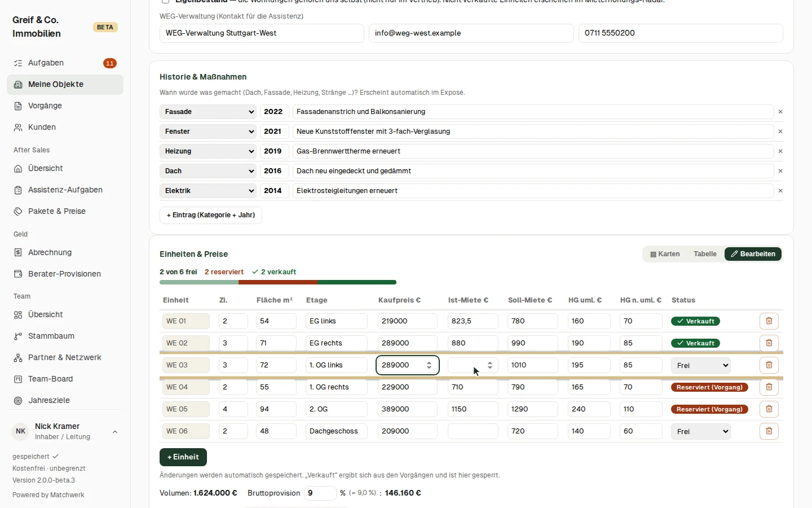Remove the Fenster 2021 history entry
This screenshot has height=508, width=812.
pyautogui.click(x=780, y=132)
